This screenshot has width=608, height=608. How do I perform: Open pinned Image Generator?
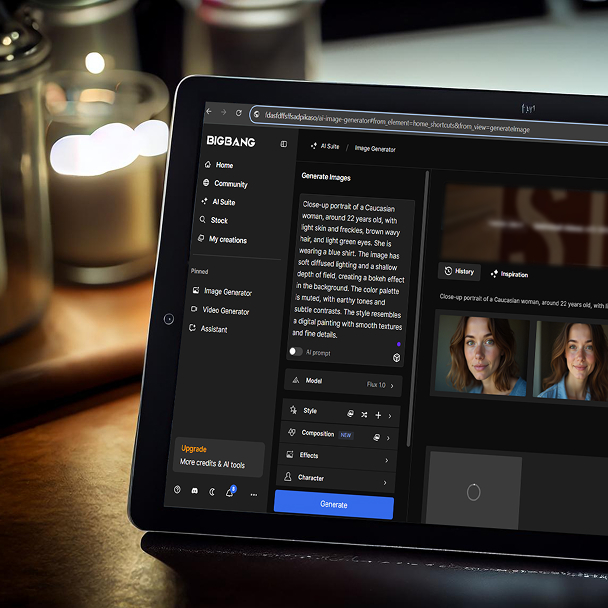222,292
